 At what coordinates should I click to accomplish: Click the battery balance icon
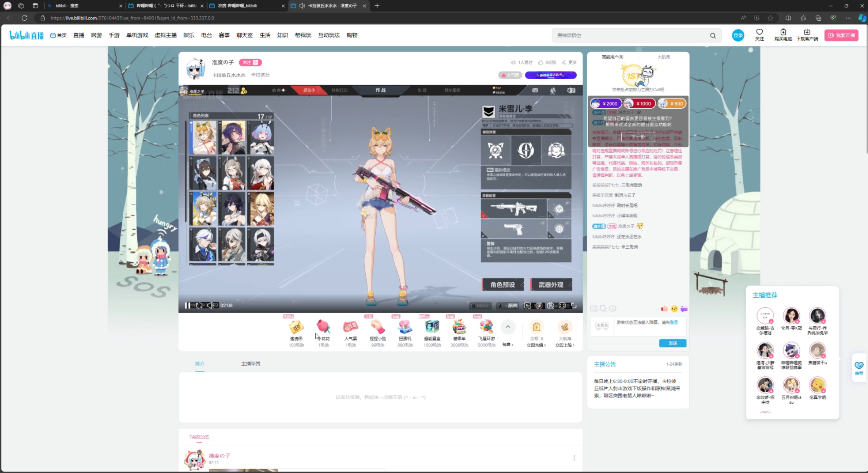pyautogui.click(x=536, y=327)
